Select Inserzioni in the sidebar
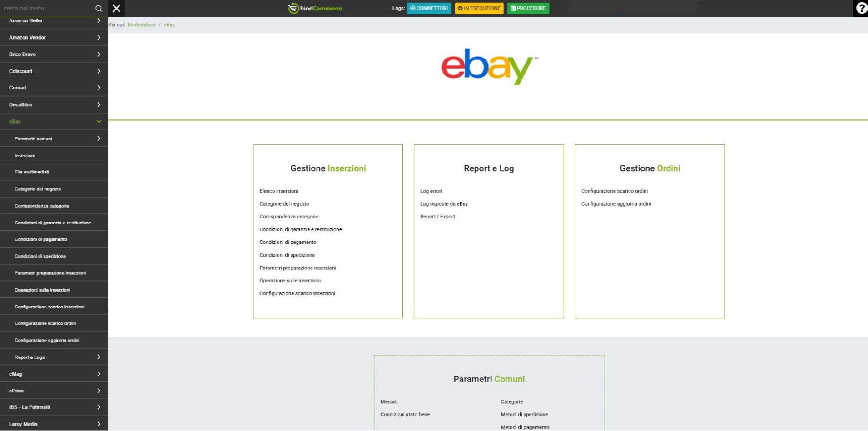The height and width of the screenshot is (431, 868). (25, 155)
